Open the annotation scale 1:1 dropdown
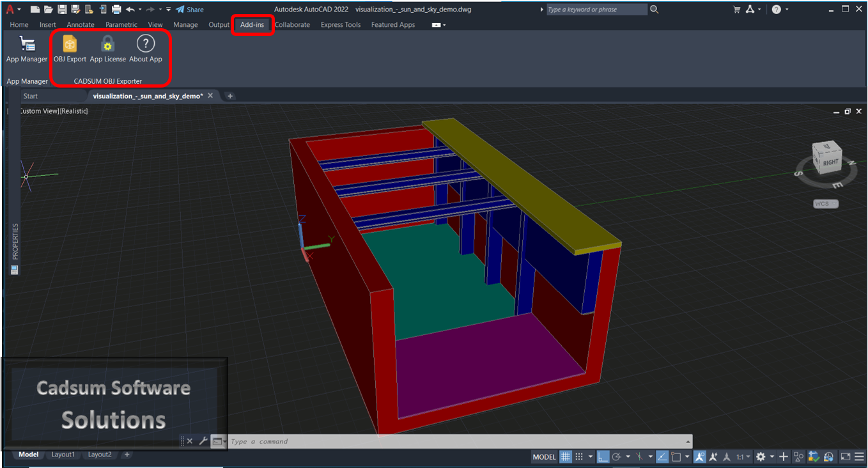The width and height of the screenshot is (868, 468). pos(743,456)
